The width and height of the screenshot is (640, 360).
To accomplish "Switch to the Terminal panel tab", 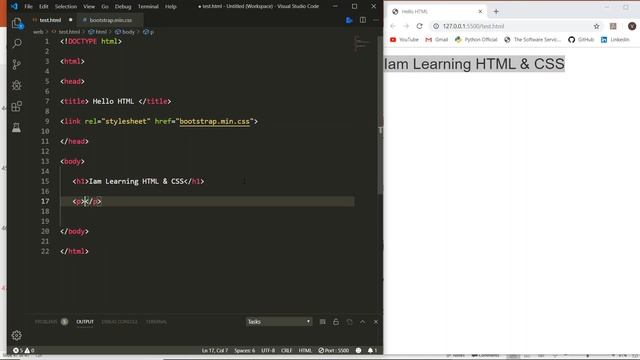I will 156,322.
